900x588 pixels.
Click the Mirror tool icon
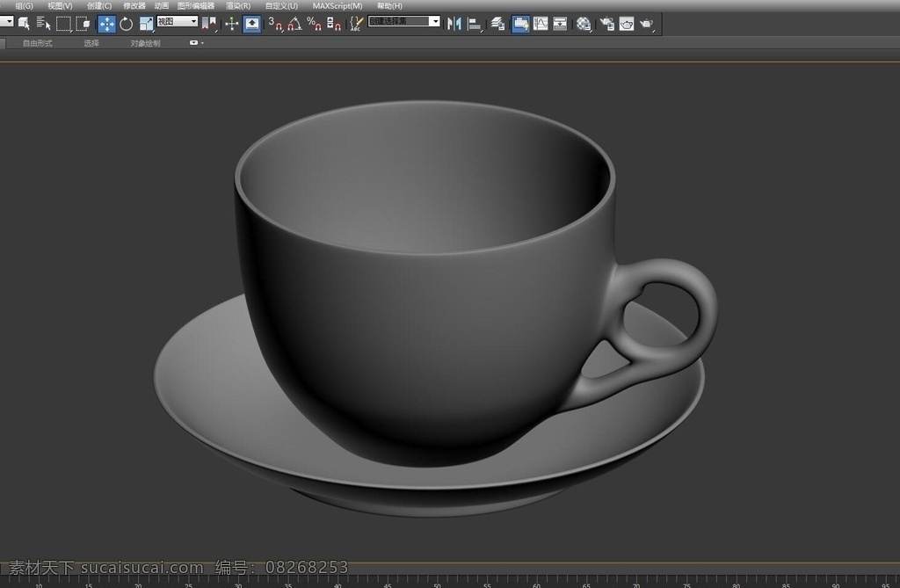point(454,24)
